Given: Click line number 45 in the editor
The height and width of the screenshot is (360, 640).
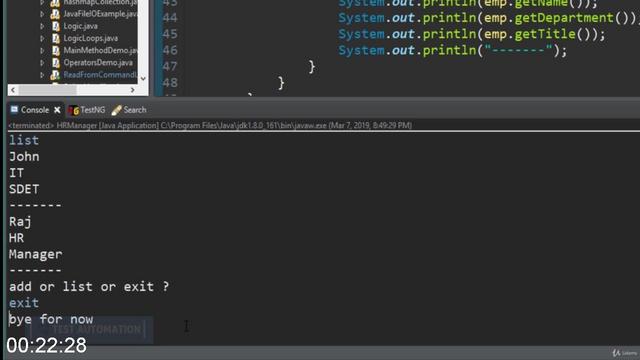Looking at the screenshot, I should coord(170,34).
